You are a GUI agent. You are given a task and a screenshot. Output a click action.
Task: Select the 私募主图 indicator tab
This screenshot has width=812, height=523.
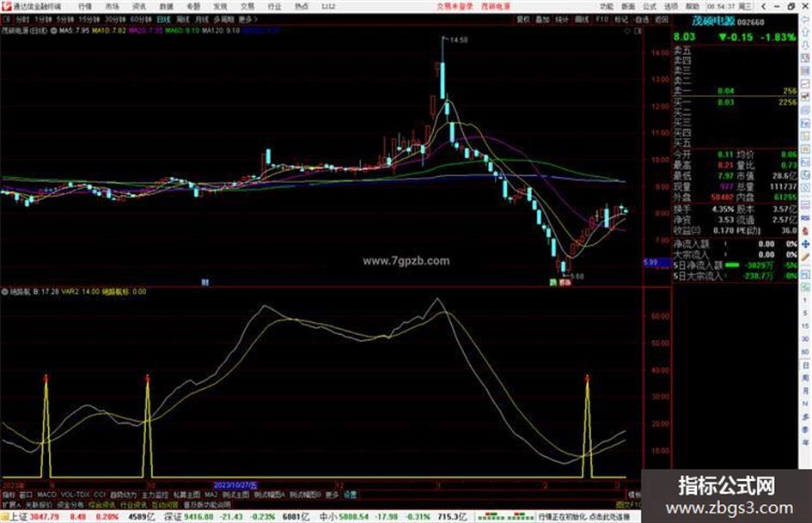(186, 495)
